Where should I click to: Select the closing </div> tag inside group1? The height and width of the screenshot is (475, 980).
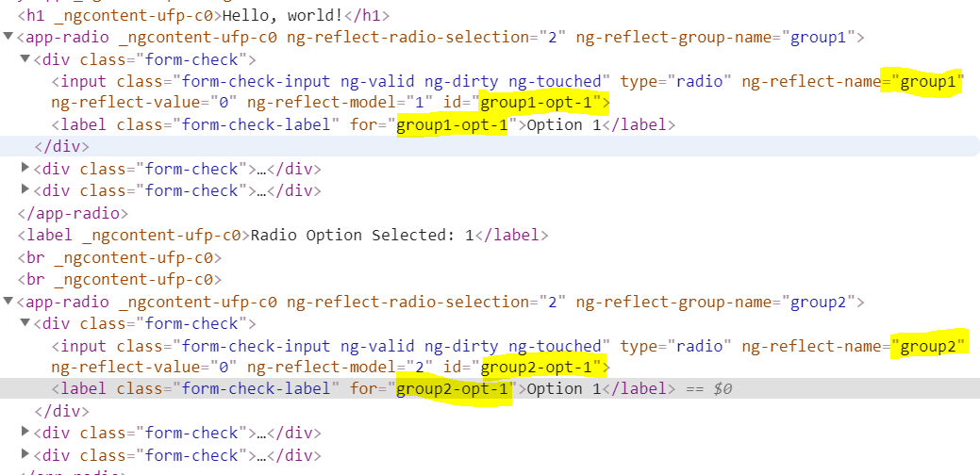click(x=62, y=147)
